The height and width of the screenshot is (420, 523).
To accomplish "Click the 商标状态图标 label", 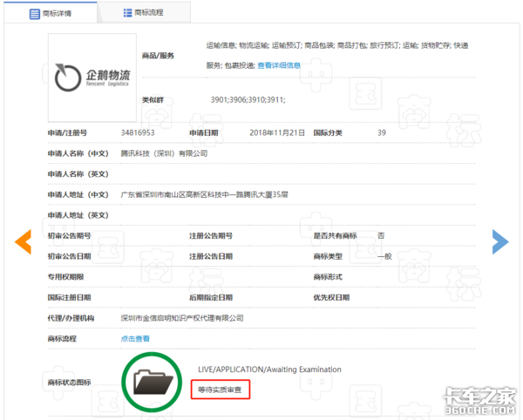I will coord(69,383).
